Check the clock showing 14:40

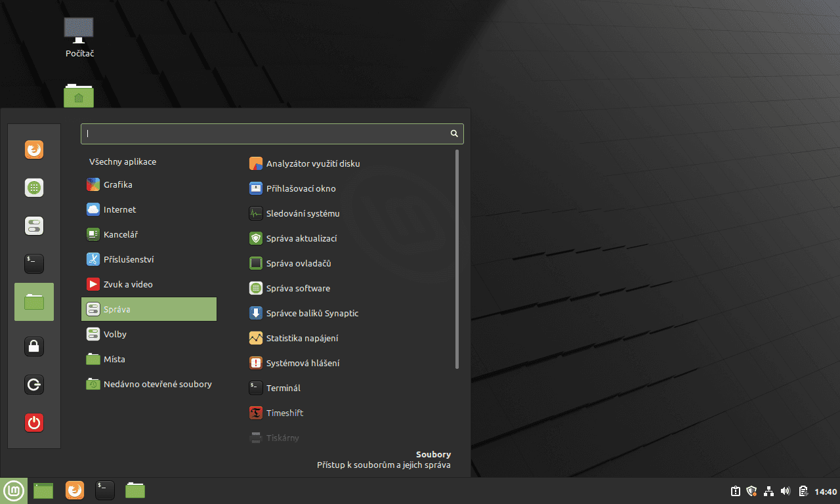[825, 490]
